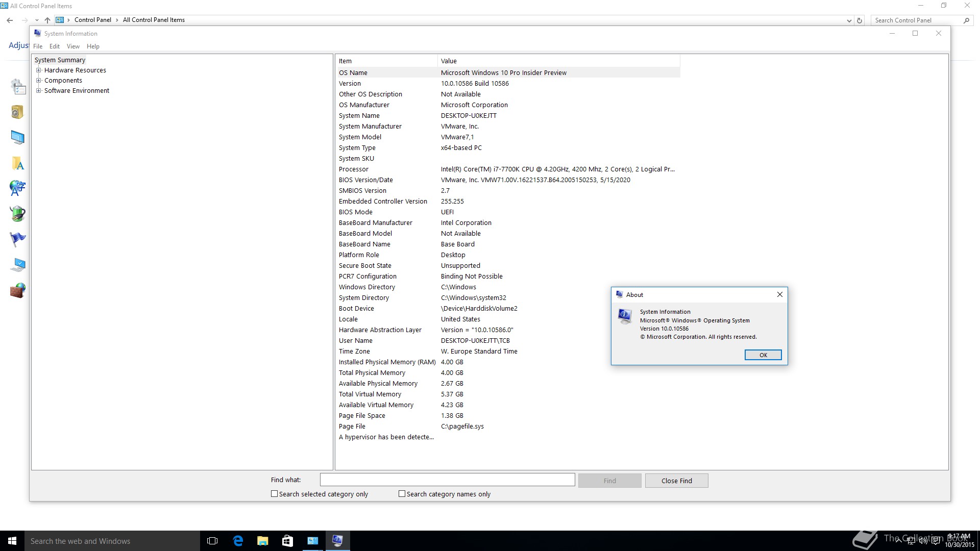Open Windows Store taskbar icon
The width and height of the screenshot is (980, 551).
(287, 541)
